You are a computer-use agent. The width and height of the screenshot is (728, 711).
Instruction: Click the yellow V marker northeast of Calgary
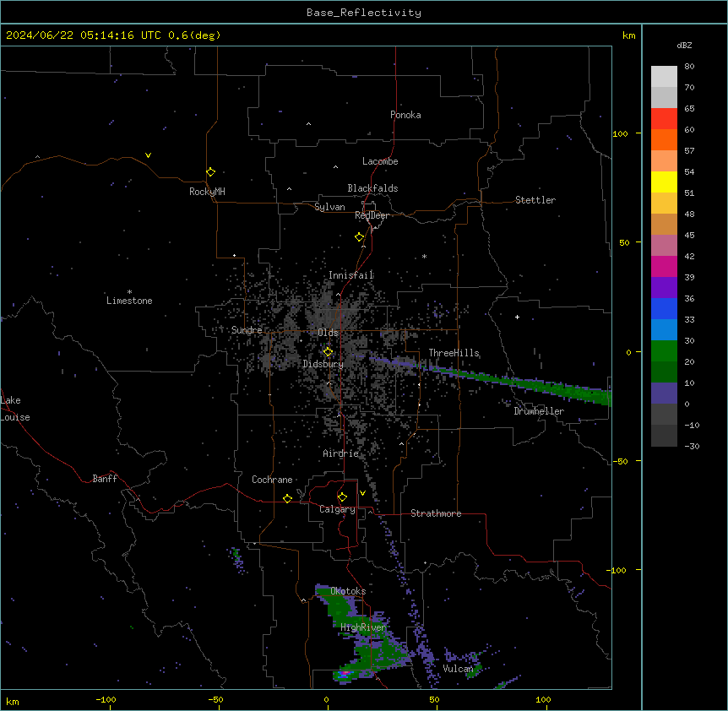pyautogui.click(x=362, y=493)
